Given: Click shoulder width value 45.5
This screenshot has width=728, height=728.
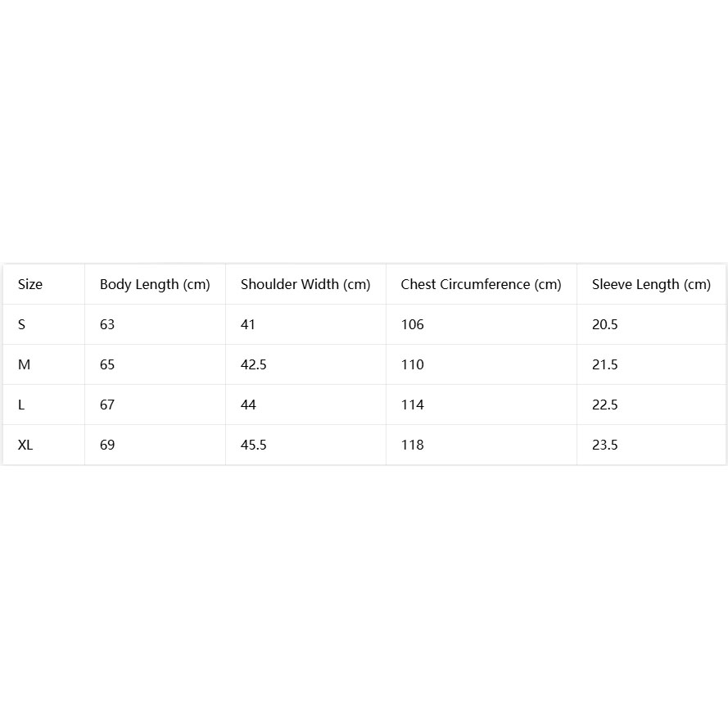Looking at the screenshot, I should 254,445.
